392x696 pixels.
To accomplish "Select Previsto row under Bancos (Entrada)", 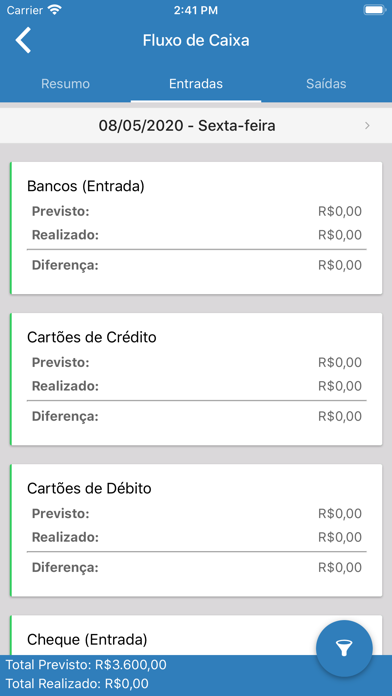I will click(x=197, y=212).
